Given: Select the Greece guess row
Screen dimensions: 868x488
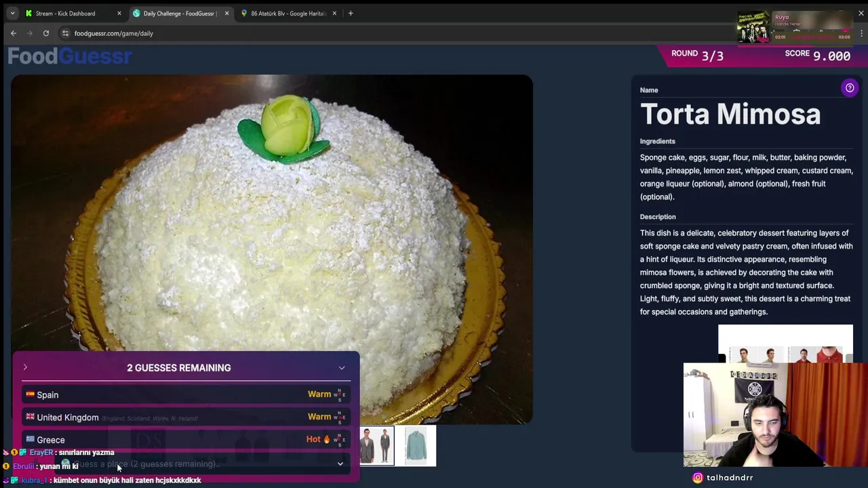Looking at the screenshot, I should coord(186,440).
